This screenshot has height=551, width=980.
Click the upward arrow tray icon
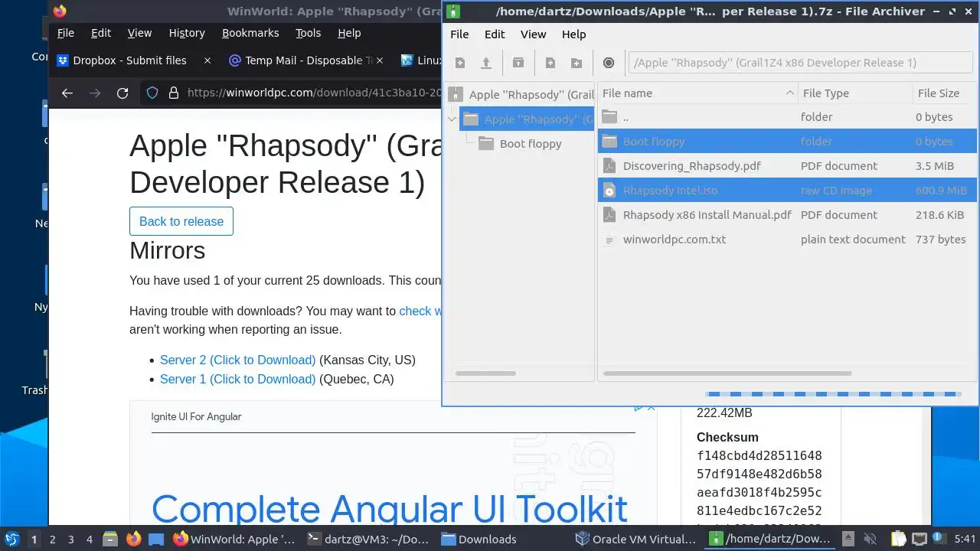(848, 539)
